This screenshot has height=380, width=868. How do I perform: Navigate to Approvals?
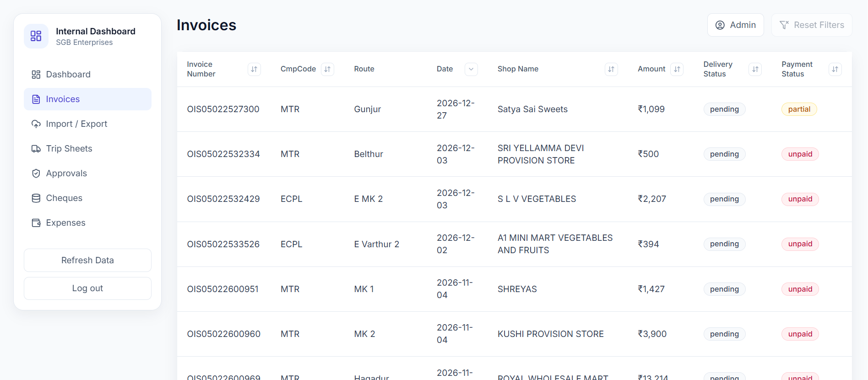(x=87, y=173)
